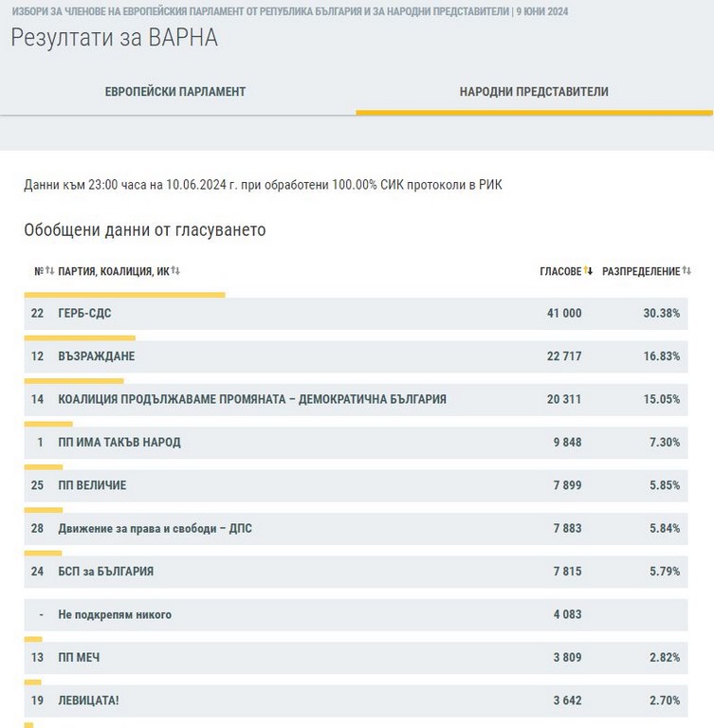The height and width of the screenshot is (728, 714).
Task: Select the ПП МЕЧ row
Action: (356, 658)
